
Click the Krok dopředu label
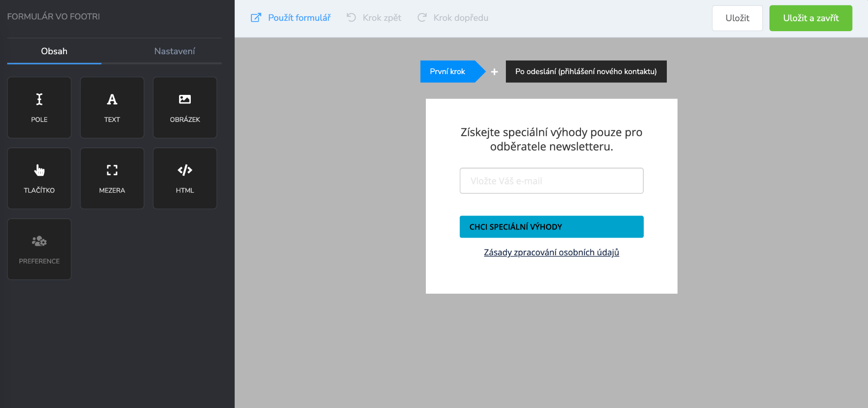[461, 18]
